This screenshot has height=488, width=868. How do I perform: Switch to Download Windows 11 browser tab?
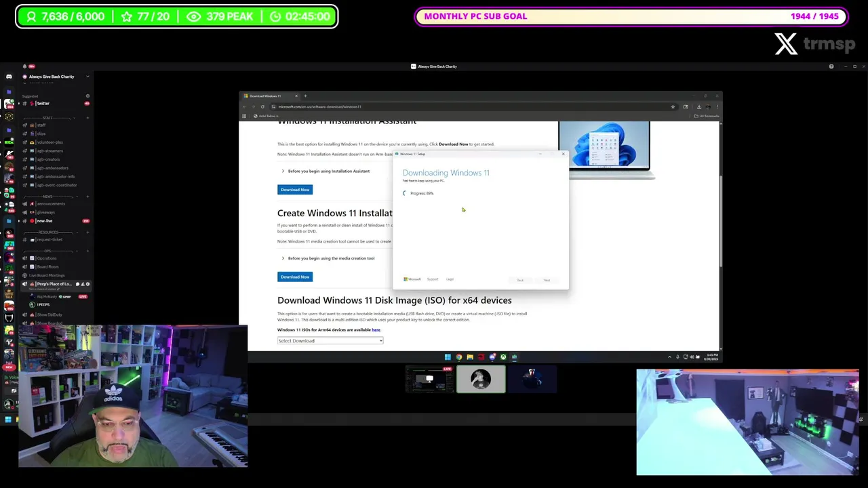click(x=270, y=96)
